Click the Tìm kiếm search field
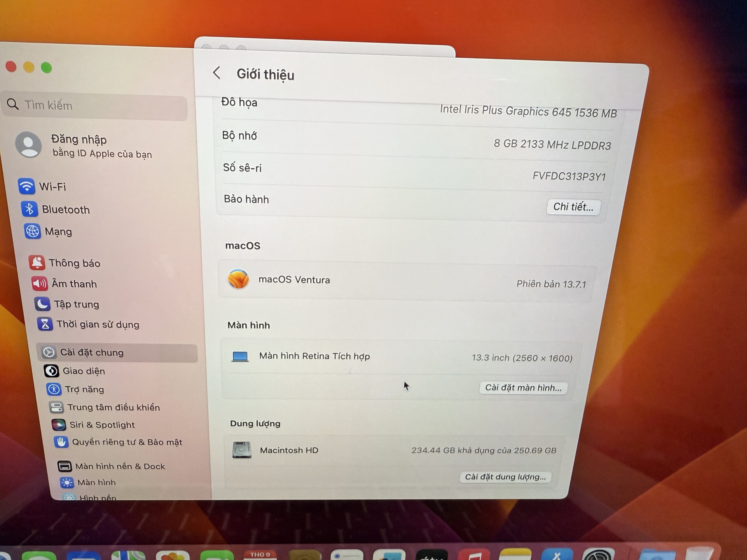Screen dimensions: 747x560 click(95, 106)
